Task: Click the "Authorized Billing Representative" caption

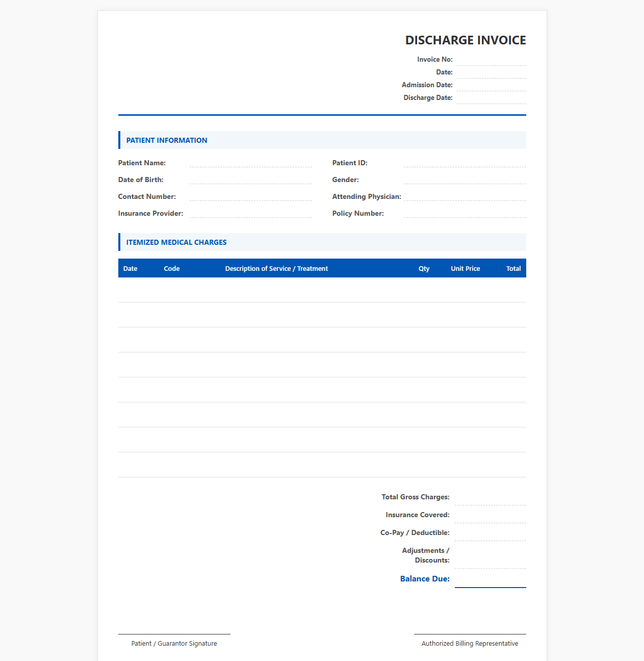Action: coord(470,644)
